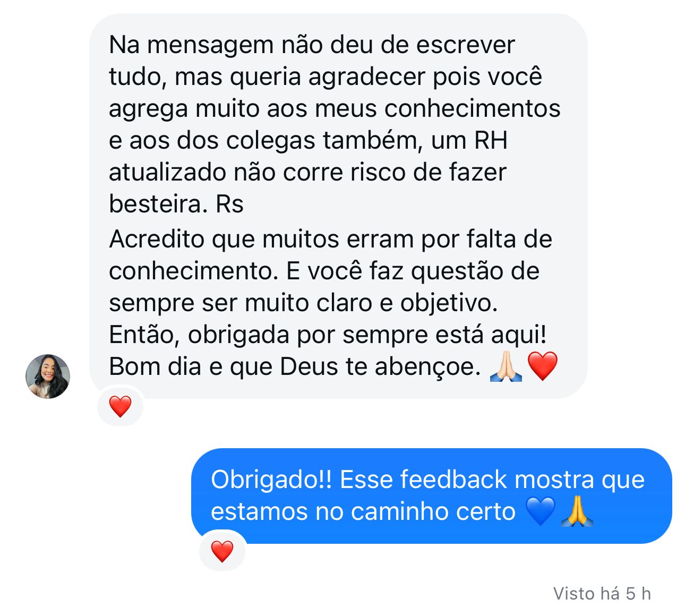This screenshot has height=616, width=685.
Task: Tap the text 'Na mensagem não deu de escrever'
Action: (312, 45)
